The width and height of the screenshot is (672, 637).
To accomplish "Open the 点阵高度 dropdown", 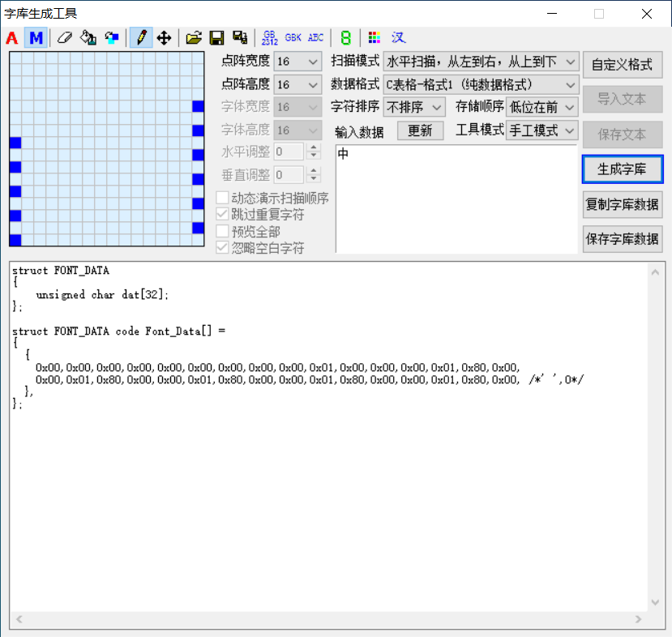I will click(297, 84).
